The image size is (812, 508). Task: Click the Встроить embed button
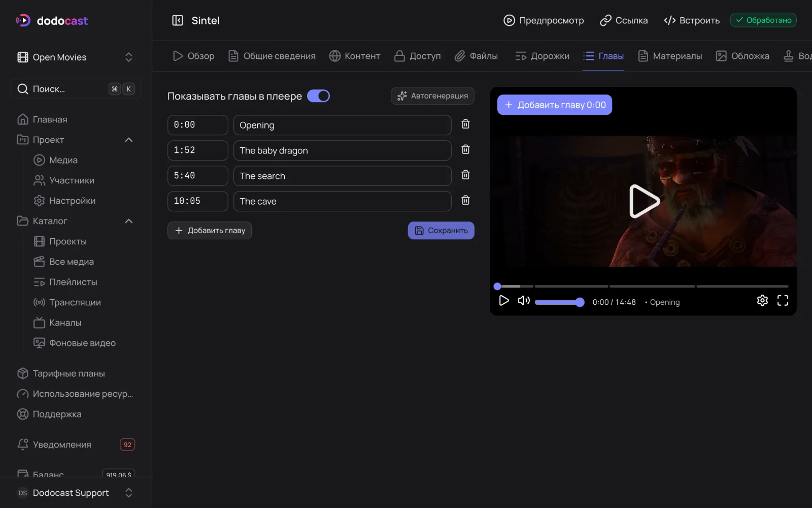tap(692, 20)
